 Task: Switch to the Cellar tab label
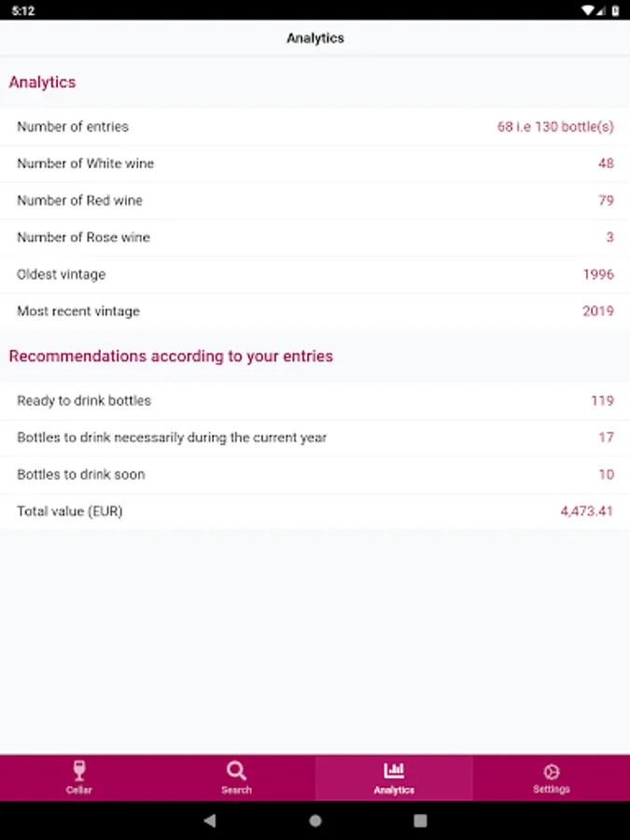pos(79,790)
